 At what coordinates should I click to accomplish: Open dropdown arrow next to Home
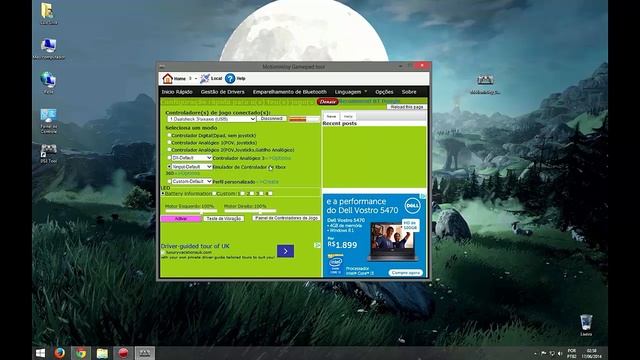(x=196, y=78)
